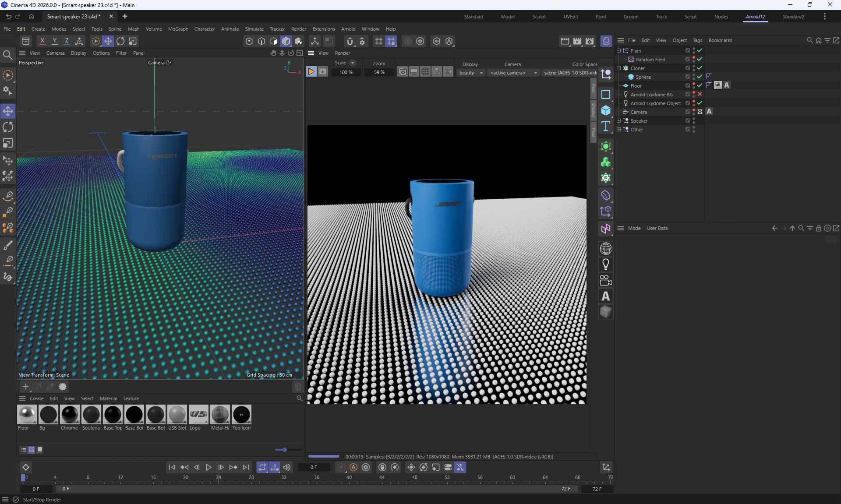Screen dimensions: 841x504
Task: Select the Move tool in left toolbar
Action: pos(8,111)
